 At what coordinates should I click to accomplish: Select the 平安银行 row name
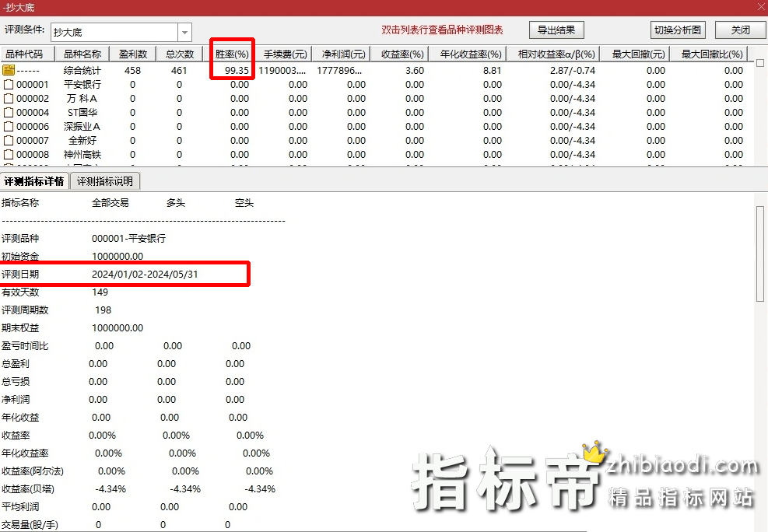coord(82,84)
